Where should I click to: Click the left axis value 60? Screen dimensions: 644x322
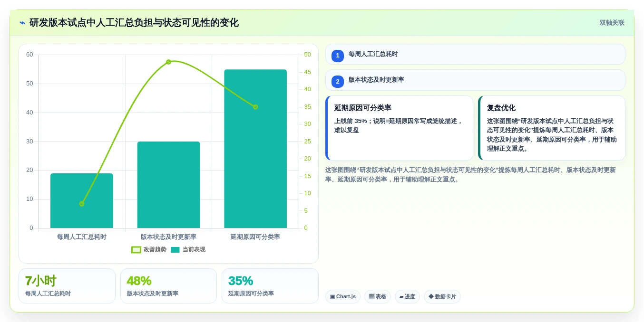tap(29, 55)
